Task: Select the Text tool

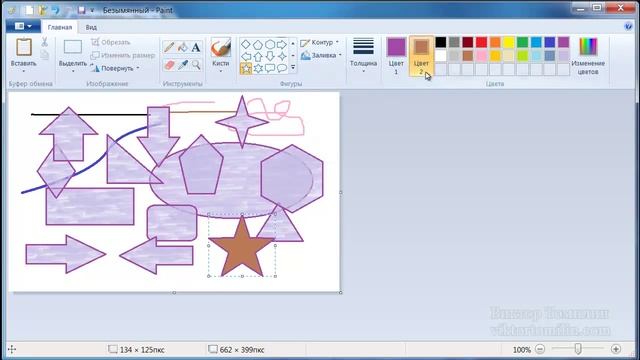Action: [196, 47]
